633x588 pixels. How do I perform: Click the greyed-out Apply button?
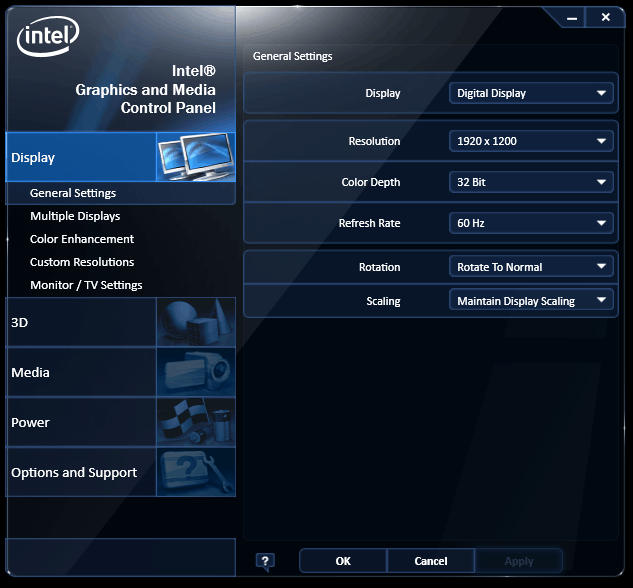point(519,561)
